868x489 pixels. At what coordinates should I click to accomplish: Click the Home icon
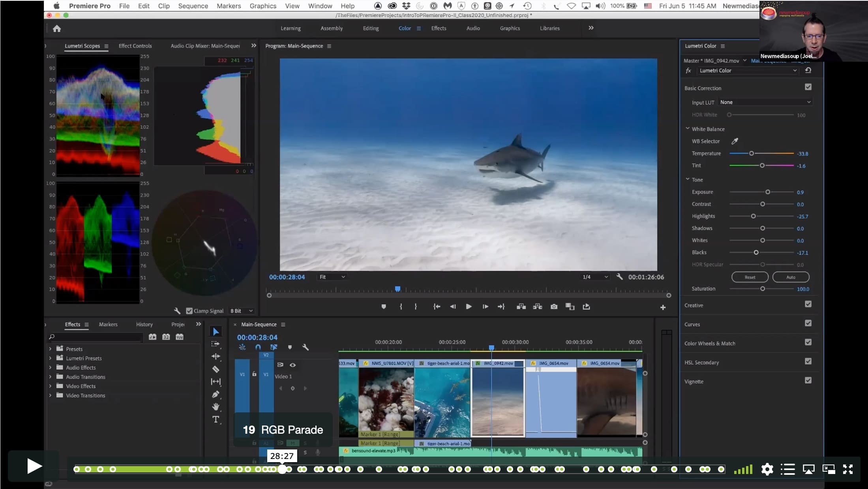click(57, 28)
